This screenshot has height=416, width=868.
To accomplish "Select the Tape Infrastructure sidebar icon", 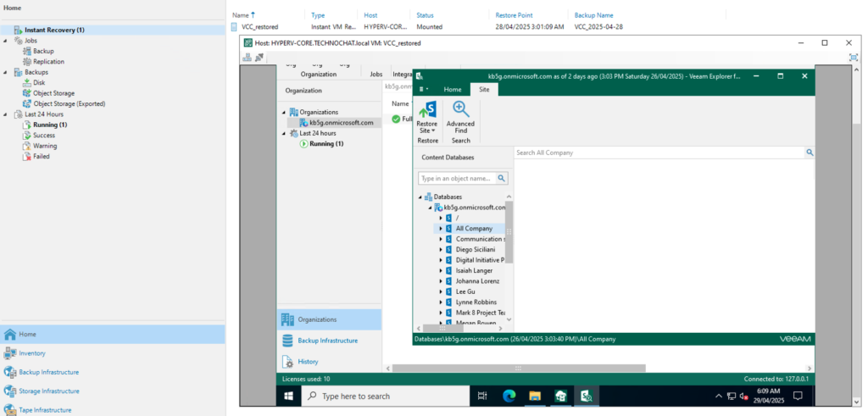I will pos(10,410).
